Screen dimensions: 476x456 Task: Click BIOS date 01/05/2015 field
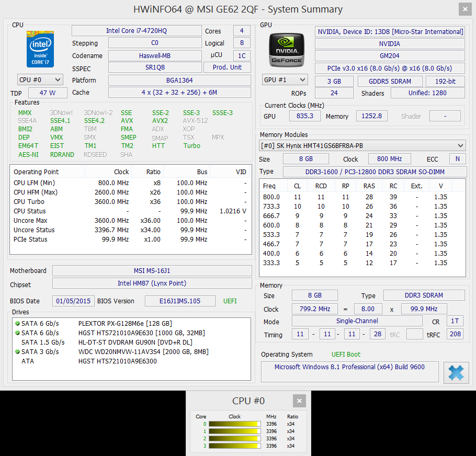[73, 301]
